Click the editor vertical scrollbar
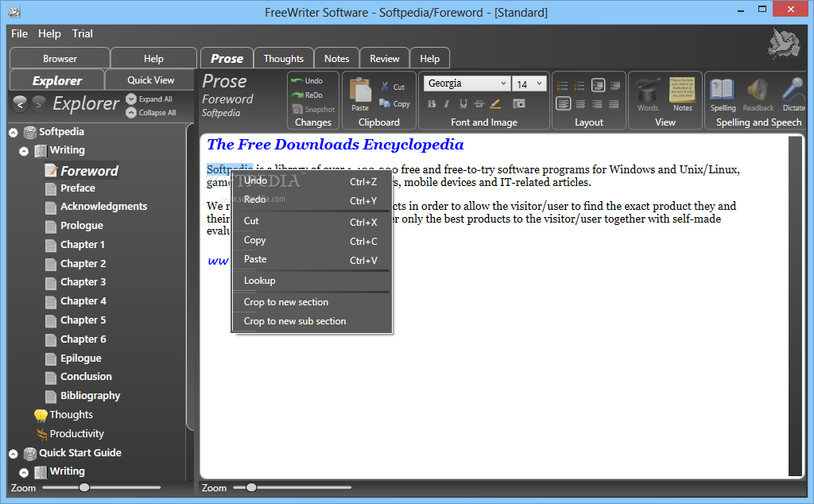 tap(795, 306)
